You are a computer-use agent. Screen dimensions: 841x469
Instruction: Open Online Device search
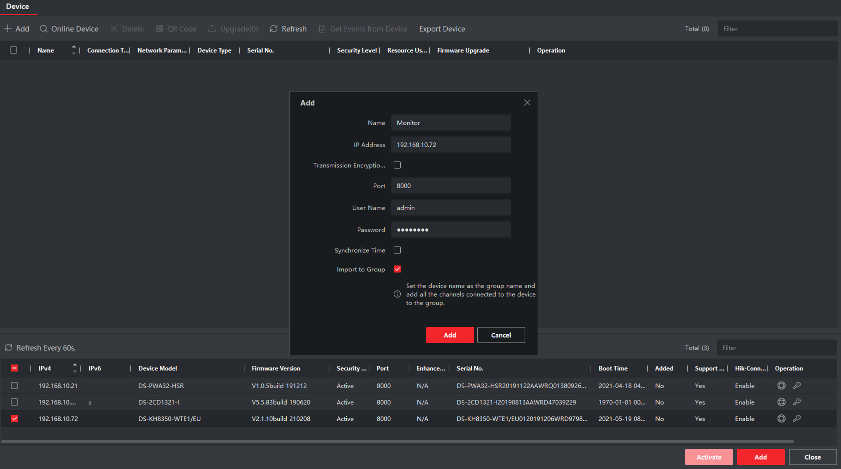pyautogui.click(x=69, y=29)
